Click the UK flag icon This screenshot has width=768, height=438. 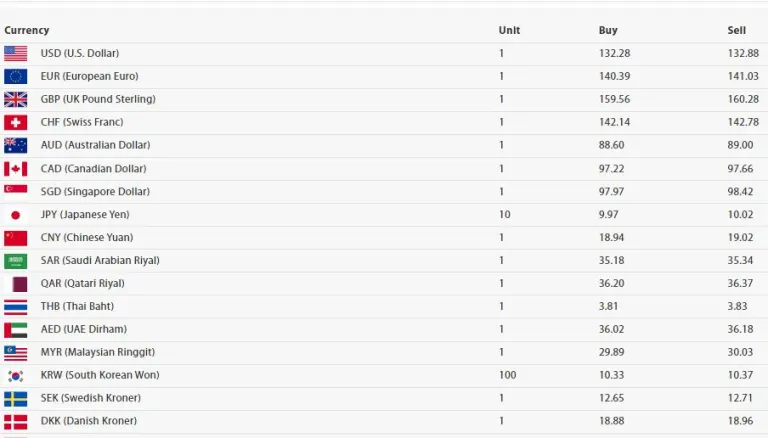[16, 99]
